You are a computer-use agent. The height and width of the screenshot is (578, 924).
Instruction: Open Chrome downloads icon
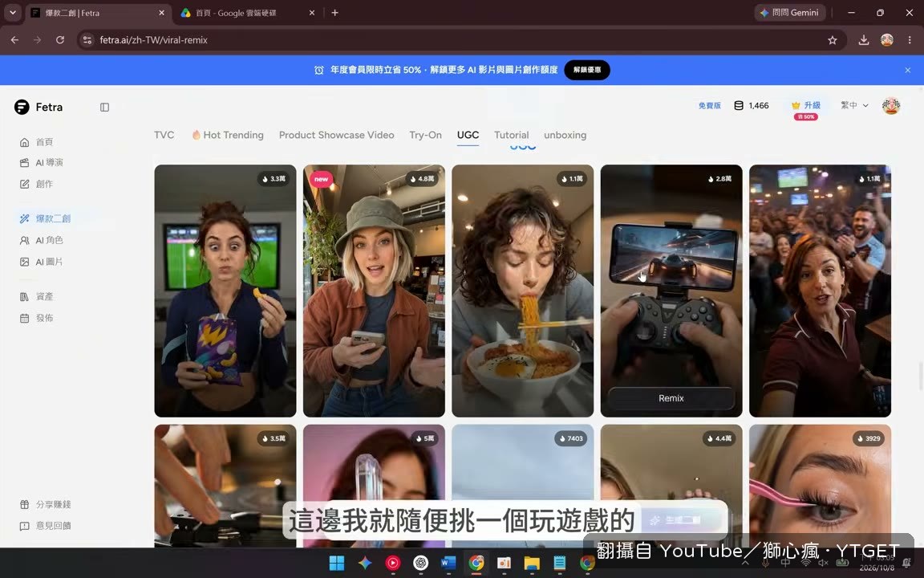pos(863,40)
